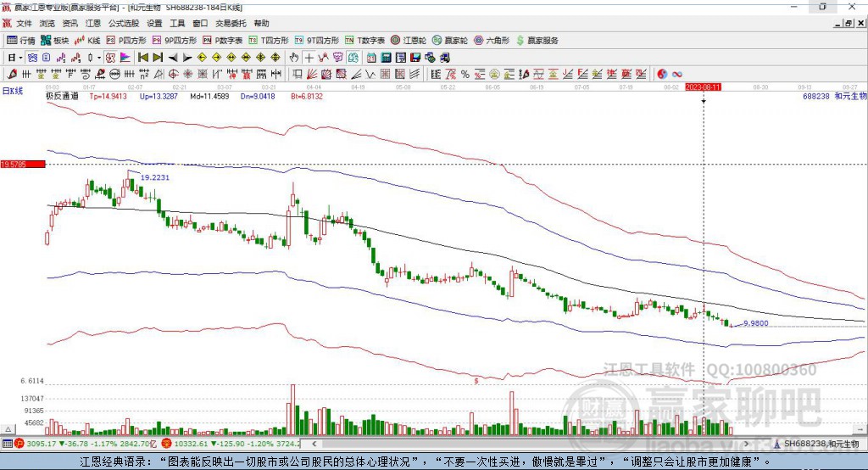Toggle the crosshair cursor tool
This screenshot has width=868, height=470.
(x=309, y=58)
